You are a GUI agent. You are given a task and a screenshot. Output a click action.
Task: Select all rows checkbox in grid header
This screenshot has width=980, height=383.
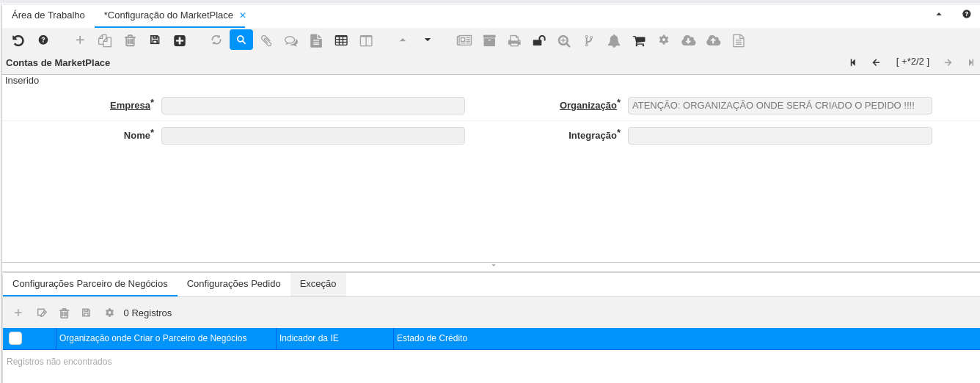[15, 338]
